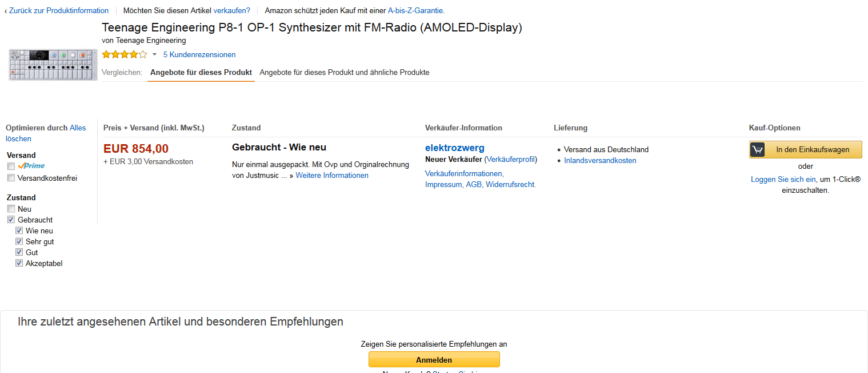Open the 5 Kundenrezensionen link
Image resolution: width=868 pixels, height=373 pixels.
pyautogui.click(x=199, y=55)
